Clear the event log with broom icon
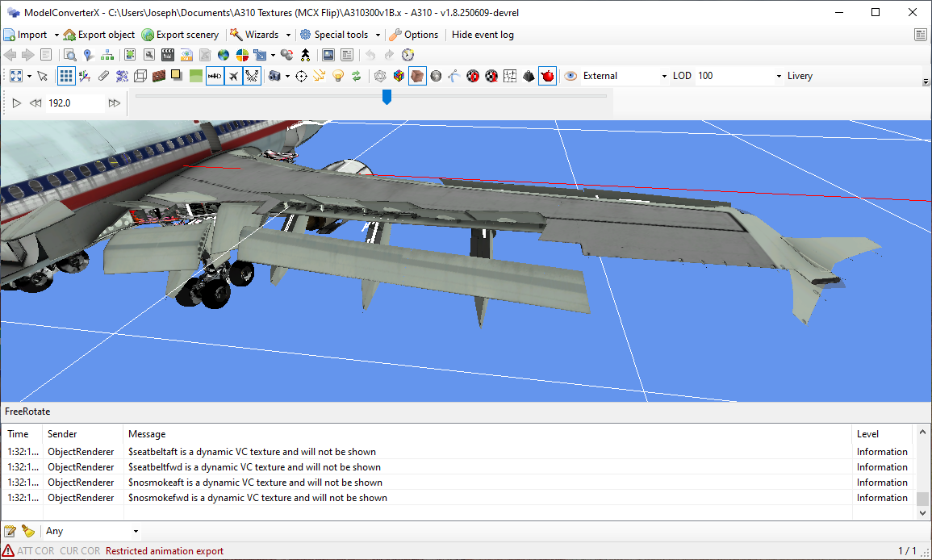This screenshot has height=560, width=932. 28,531
